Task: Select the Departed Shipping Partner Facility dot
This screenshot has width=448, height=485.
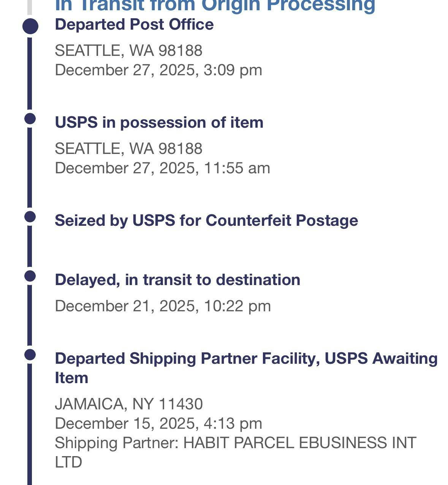Action: click(30, 355)
